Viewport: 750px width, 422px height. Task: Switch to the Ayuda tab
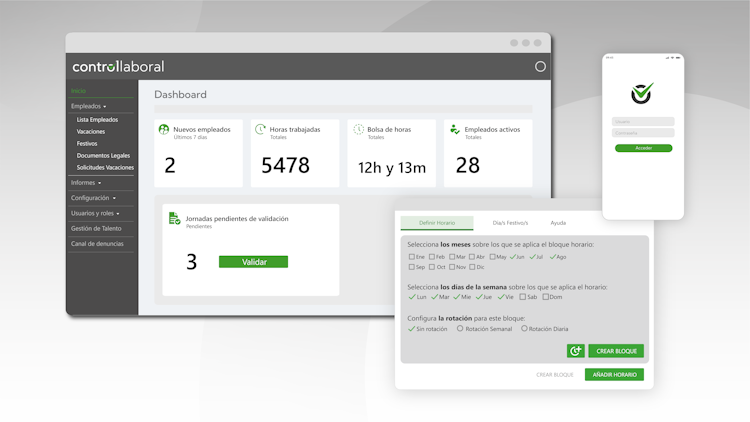pyautogui.click(x=558, y=223)
